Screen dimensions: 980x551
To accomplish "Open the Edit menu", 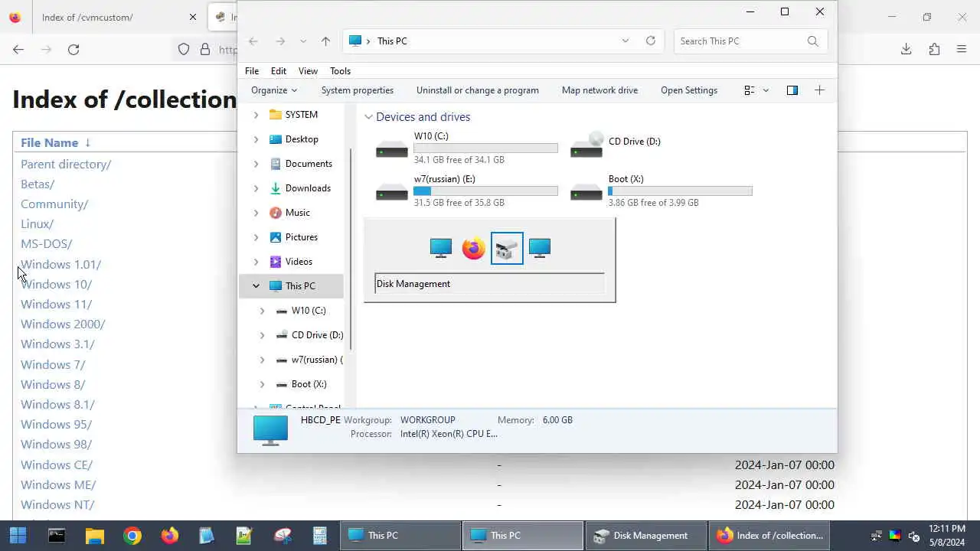I will pyautogui.click(x=279, y=71).
